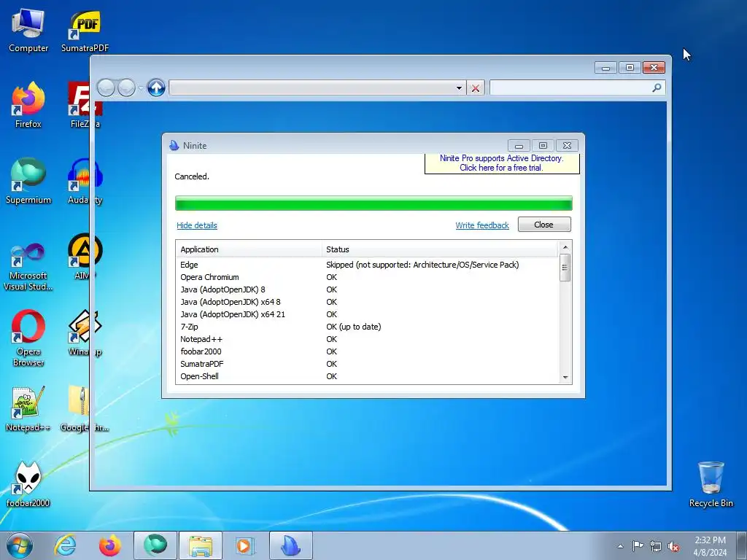Select the Opera Chromium row

[367, 277]
